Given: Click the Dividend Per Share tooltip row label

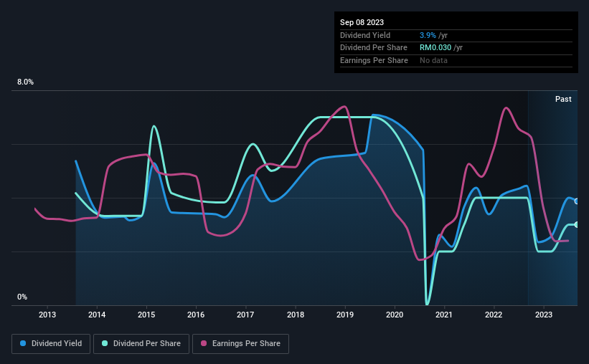Looking at the screenshot, I should 373,48.
